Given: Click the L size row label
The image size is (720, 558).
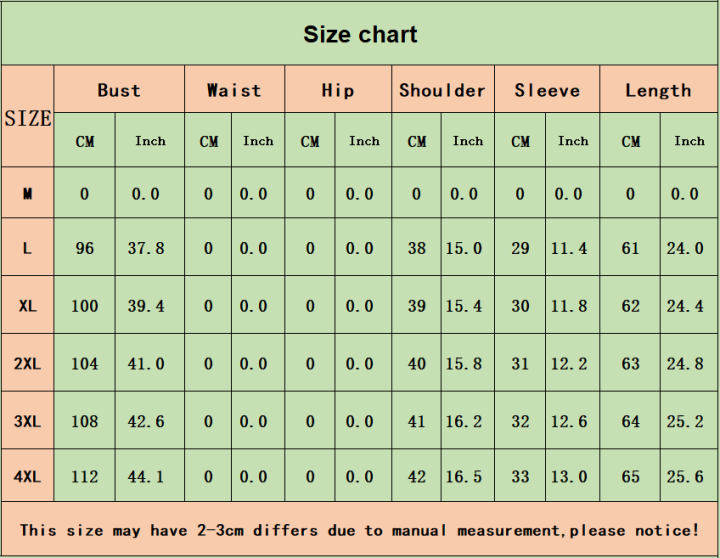Looking at the screenshot, I should (28, 248).
